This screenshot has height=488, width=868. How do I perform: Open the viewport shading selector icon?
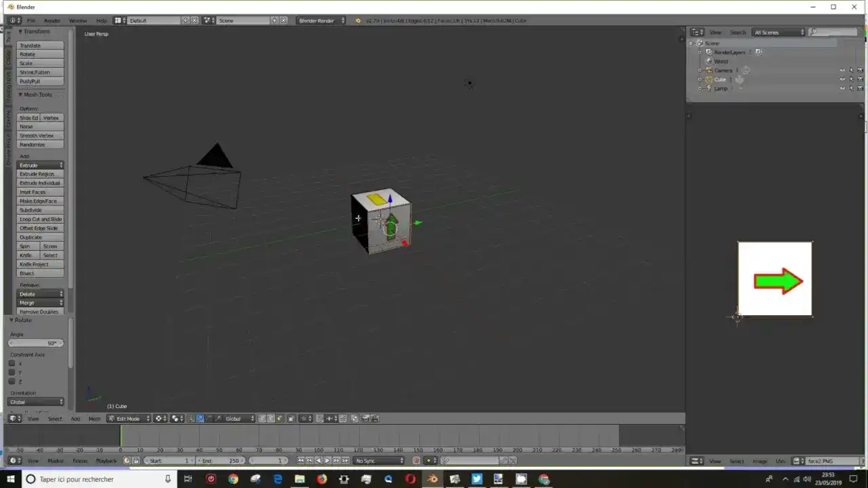coord(159,418)
